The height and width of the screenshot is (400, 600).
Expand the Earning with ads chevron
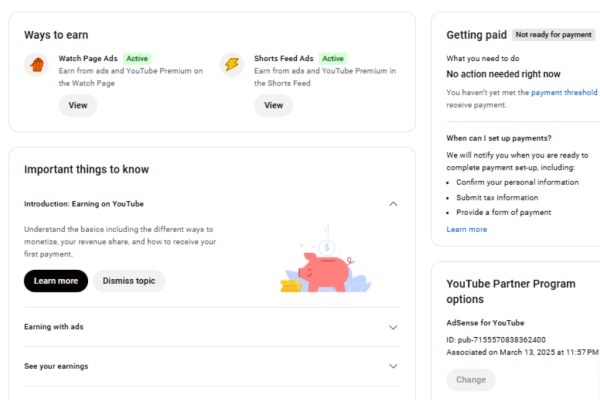(x=393, y=327)
